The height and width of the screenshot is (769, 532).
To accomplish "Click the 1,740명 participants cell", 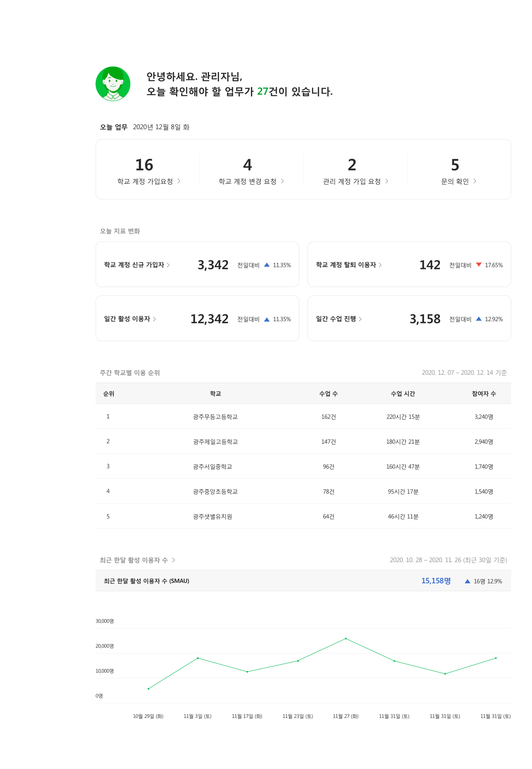I will pyautogui.click(x=484, y=467).
